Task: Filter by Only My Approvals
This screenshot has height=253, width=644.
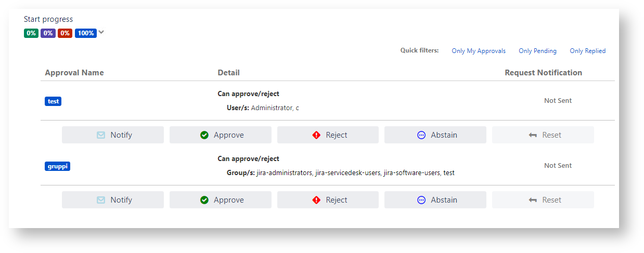Action: click(x=479, y=51)
